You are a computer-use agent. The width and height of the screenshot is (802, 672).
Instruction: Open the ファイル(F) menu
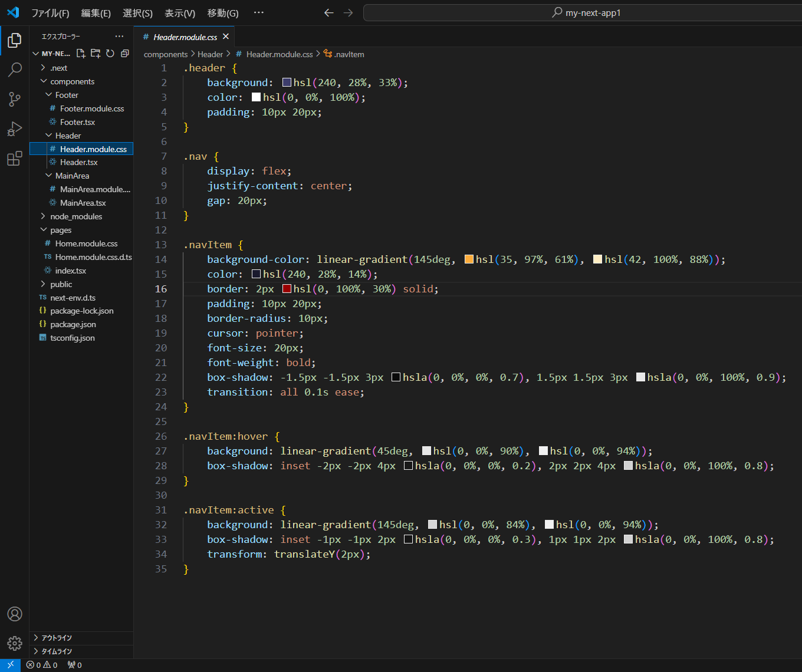50,13
